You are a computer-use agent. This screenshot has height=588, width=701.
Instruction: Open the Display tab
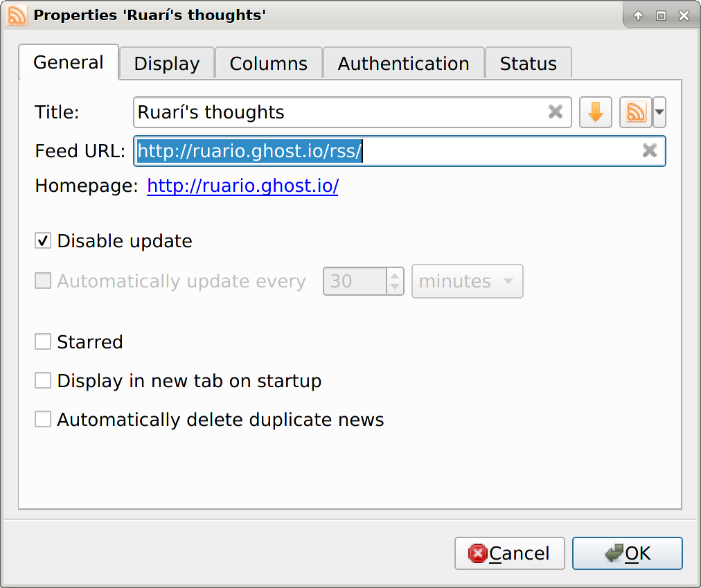point(166,63)
